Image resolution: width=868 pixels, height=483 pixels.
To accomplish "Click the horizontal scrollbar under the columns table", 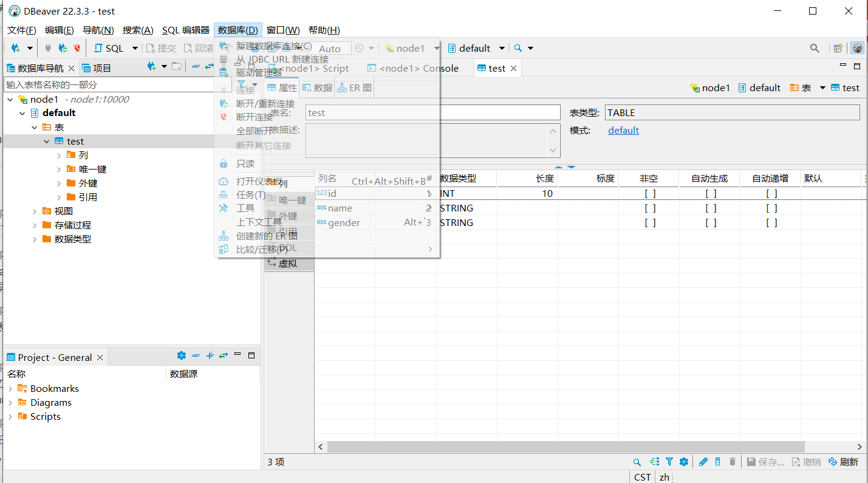I will 566,447.
